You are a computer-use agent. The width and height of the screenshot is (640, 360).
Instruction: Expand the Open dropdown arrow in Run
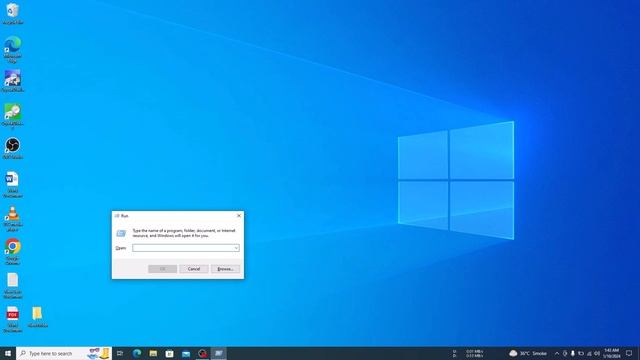coord(236,248)
